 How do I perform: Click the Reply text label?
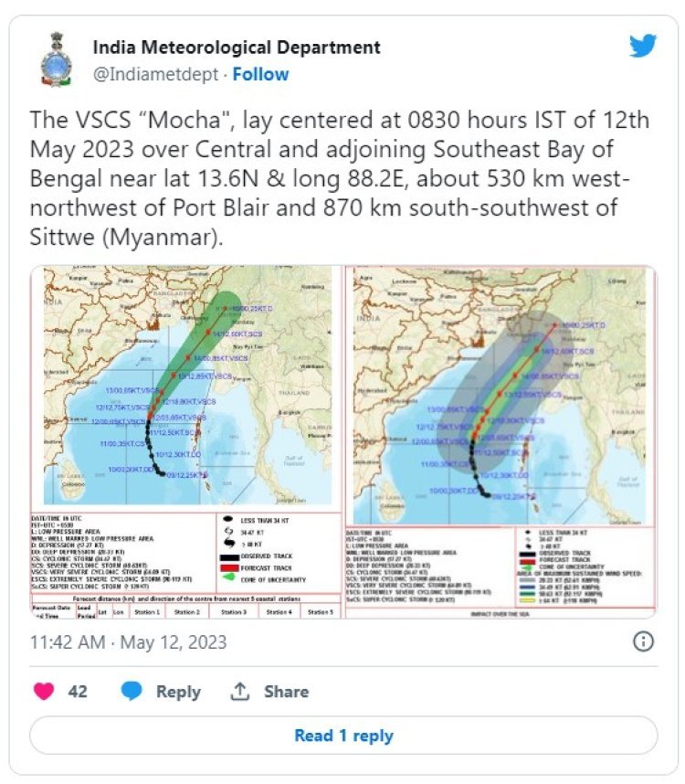pyautogui.click(x=178, y=692)
